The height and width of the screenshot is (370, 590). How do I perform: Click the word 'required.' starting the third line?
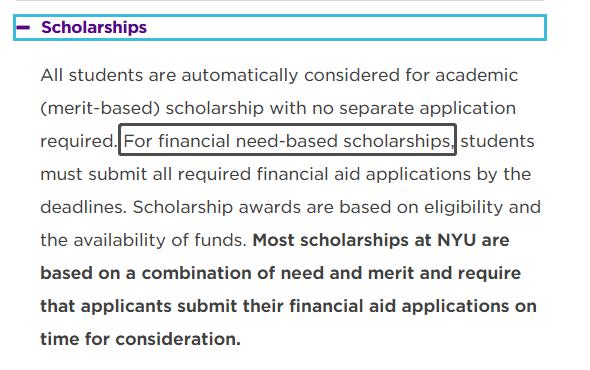(79, 142)
